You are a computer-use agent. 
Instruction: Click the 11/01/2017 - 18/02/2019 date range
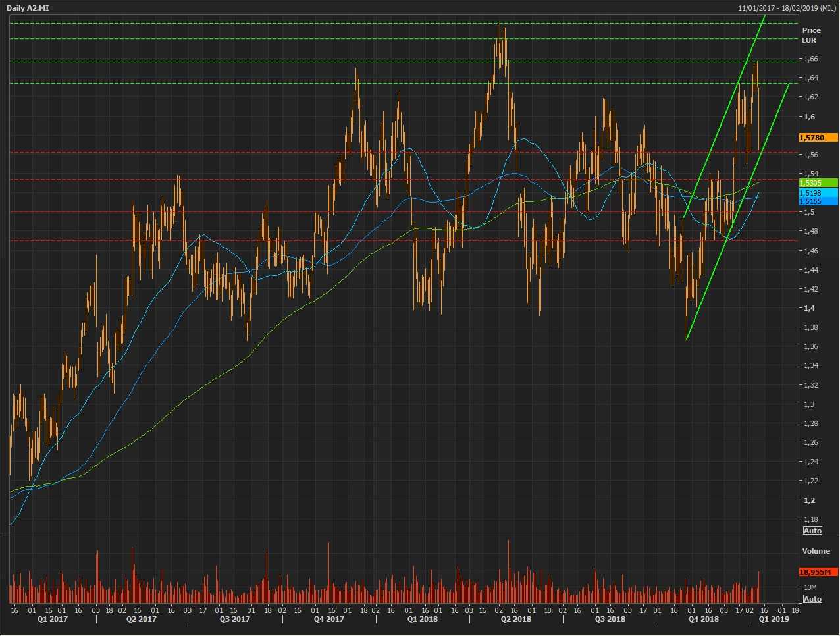[x=787, y=7]
